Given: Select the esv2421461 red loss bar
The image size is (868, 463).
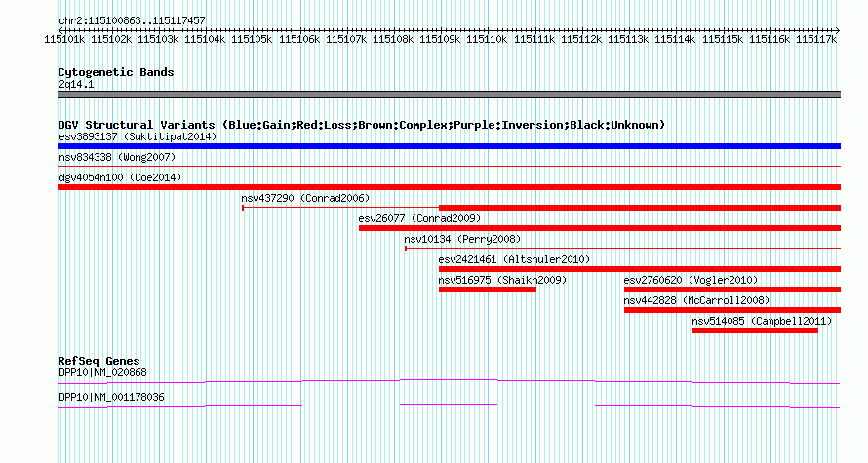Looking at the screenshot, I should click(x=640, y=269).
